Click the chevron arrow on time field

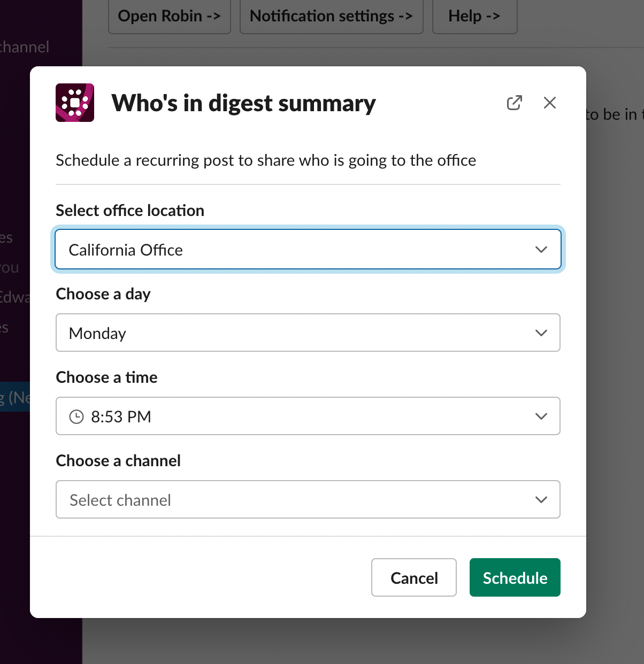[541, 416]
